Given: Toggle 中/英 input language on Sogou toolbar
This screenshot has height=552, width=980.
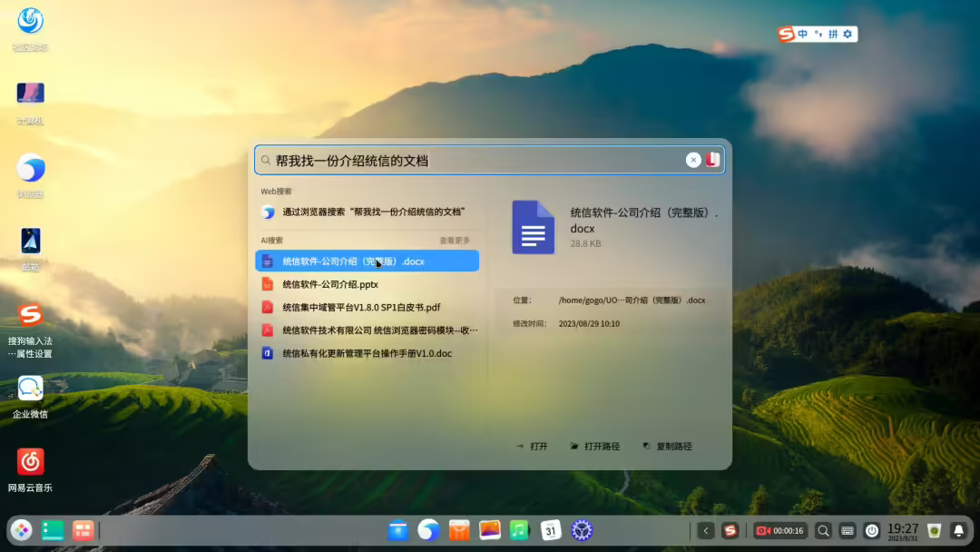Looking at the screenshot, I should click(x=802, y=34).
